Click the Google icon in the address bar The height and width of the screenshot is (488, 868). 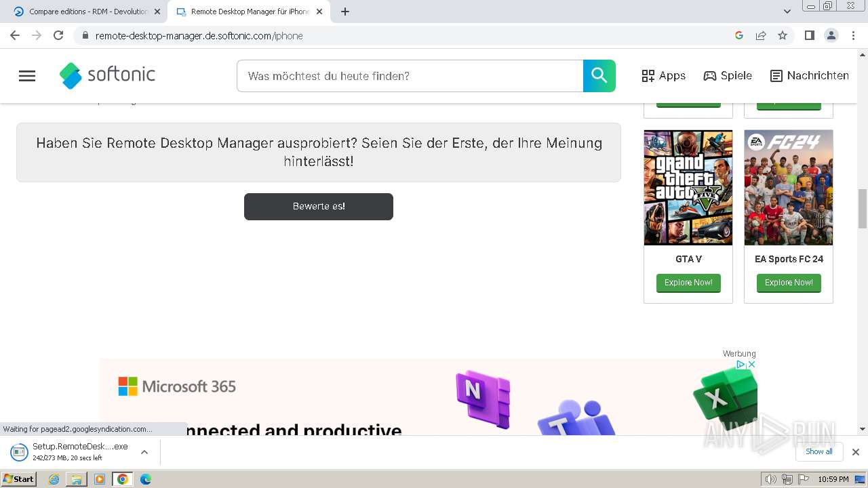point(739,35)
